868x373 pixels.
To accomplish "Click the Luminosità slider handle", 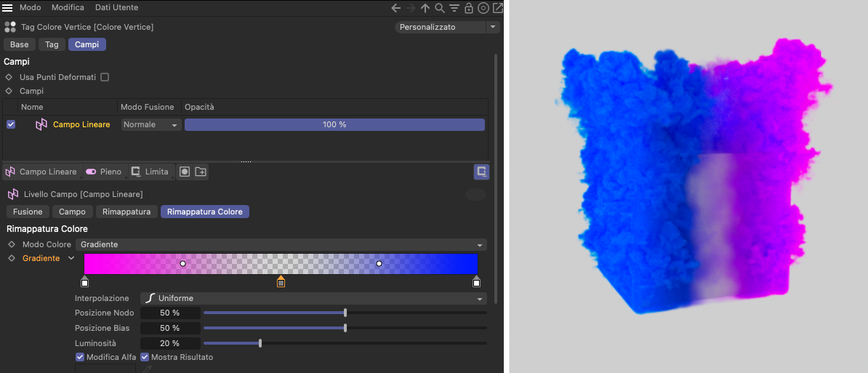I will [260, 343].
